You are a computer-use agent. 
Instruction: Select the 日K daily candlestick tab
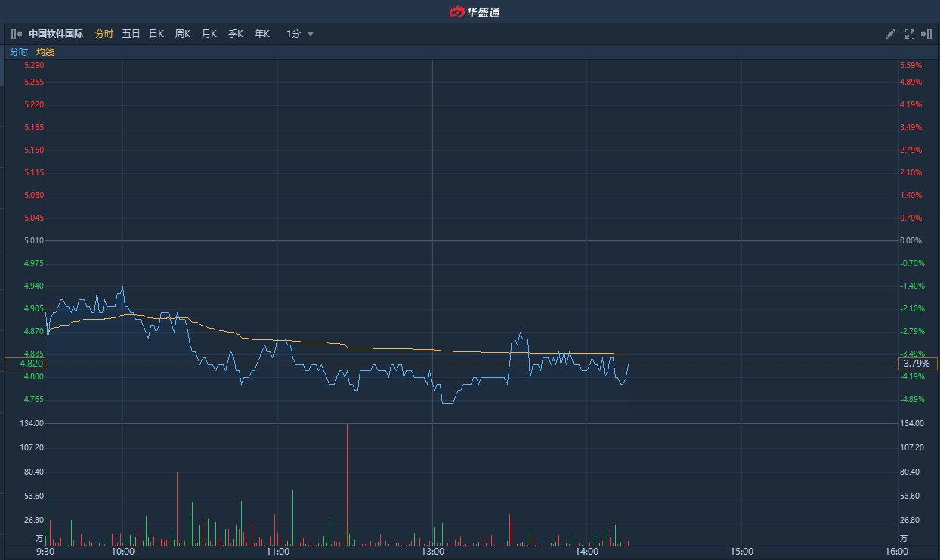[x=156, y=34]
